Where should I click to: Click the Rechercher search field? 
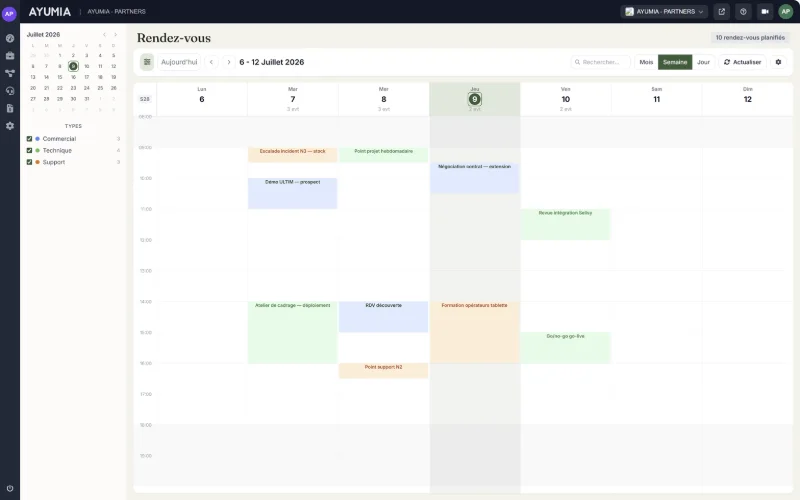pyautogui.click(x=600, y=62)
